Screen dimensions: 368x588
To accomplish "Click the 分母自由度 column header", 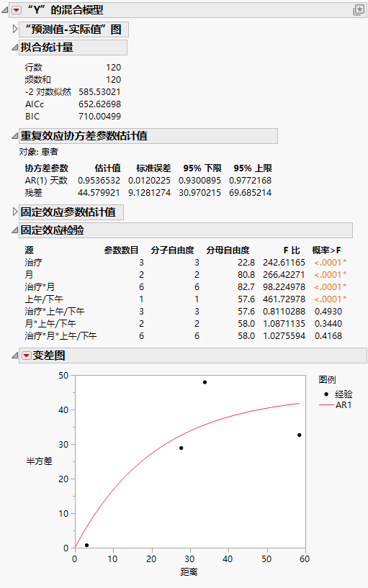I will (x=228, y=250).
